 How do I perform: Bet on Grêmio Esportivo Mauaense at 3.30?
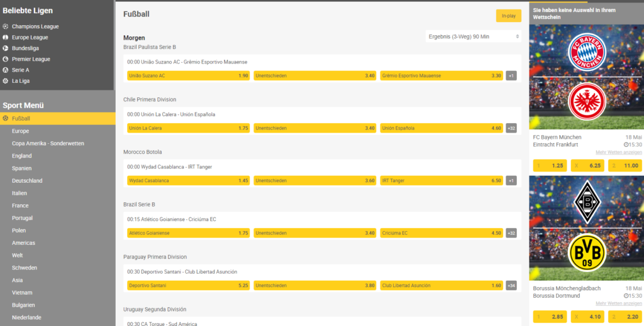point(441,76)
